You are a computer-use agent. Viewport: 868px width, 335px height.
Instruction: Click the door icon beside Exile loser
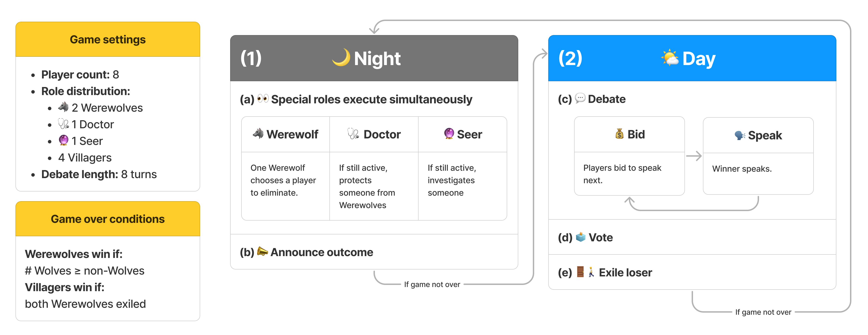(x=580, y=272)
